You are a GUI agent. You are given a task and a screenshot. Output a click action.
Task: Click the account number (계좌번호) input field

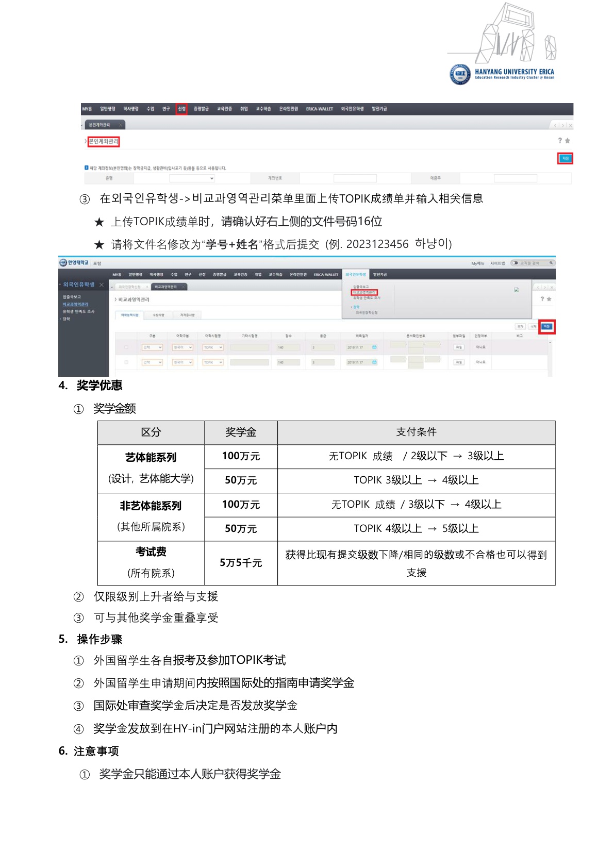coord(355,178)
